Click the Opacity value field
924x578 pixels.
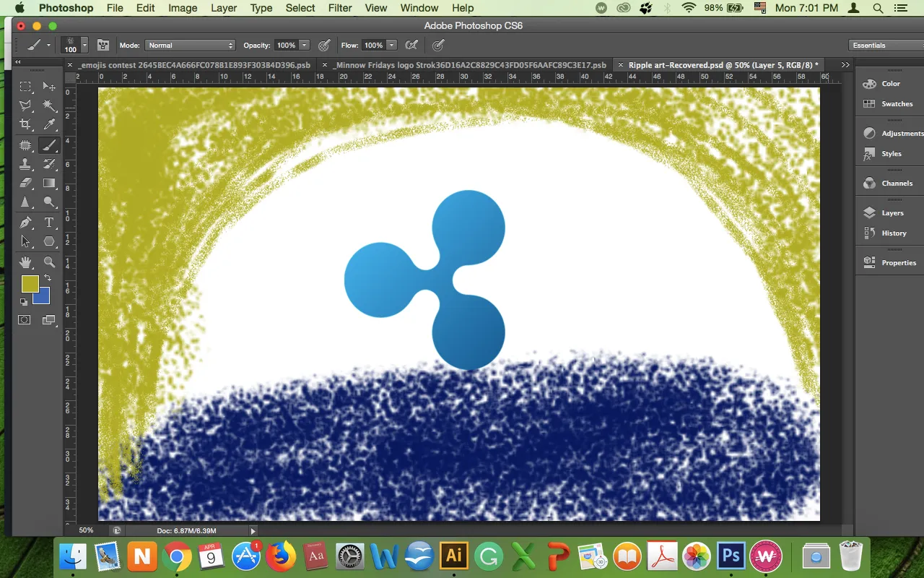tap(287, 45)
